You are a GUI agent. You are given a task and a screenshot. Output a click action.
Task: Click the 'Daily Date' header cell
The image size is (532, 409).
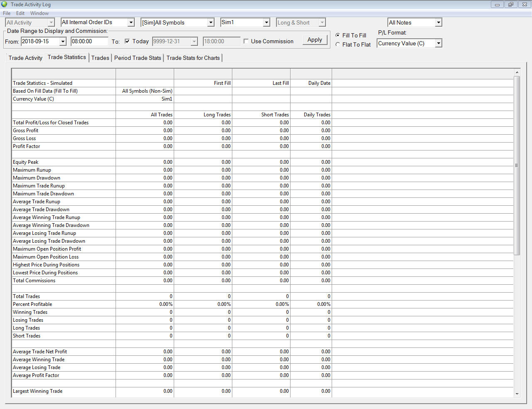point(319,83)
